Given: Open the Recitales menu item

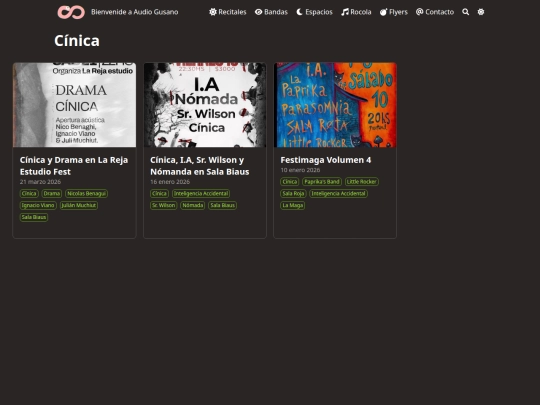Looking at the screenshot, I should pos(228,12).
